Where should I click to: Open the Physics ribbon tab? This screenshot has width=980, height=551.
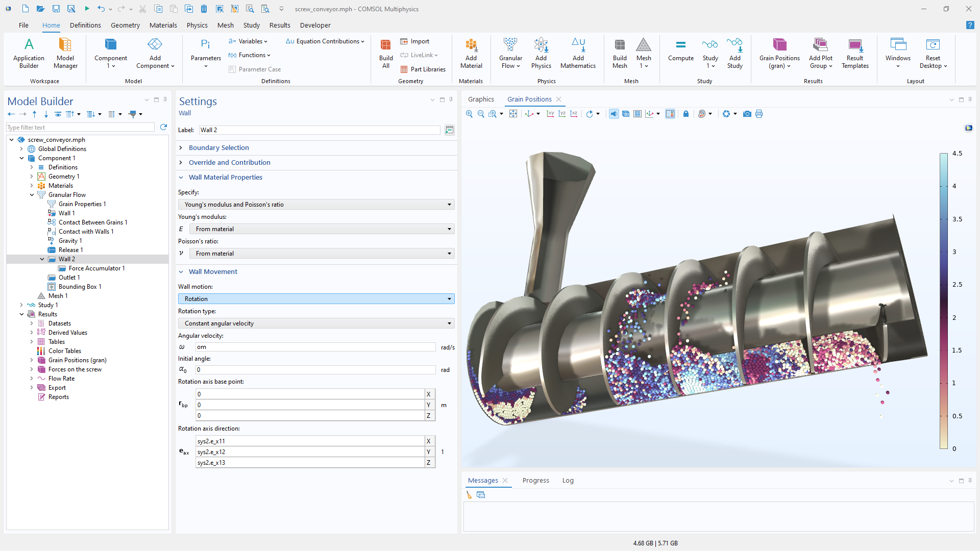[197, 25]
